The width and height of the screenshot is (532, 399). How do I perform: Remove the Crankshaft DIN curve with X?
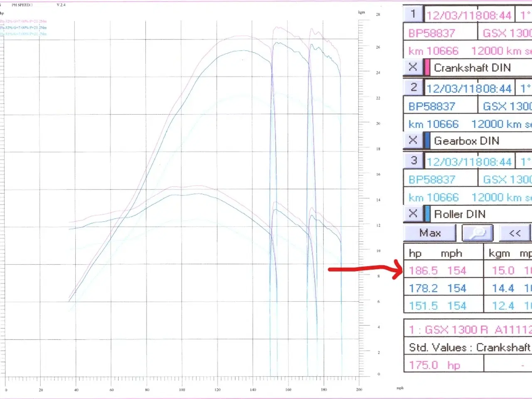click(413, 67)
